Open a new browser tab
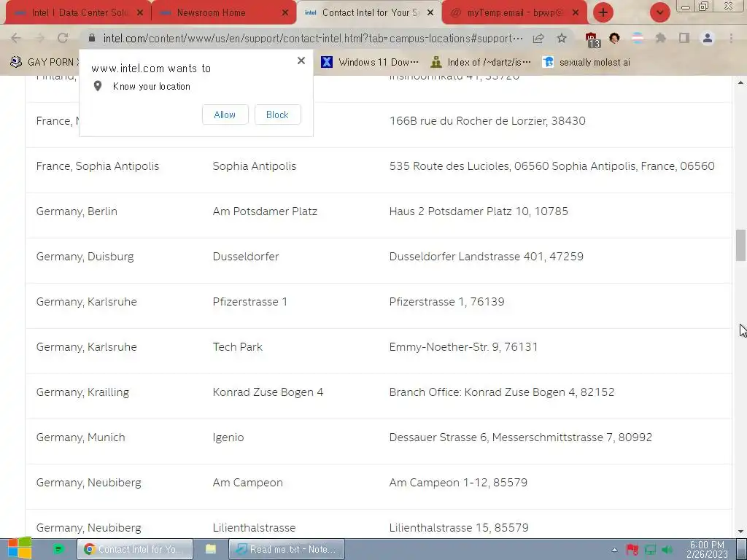 (603, 12)
